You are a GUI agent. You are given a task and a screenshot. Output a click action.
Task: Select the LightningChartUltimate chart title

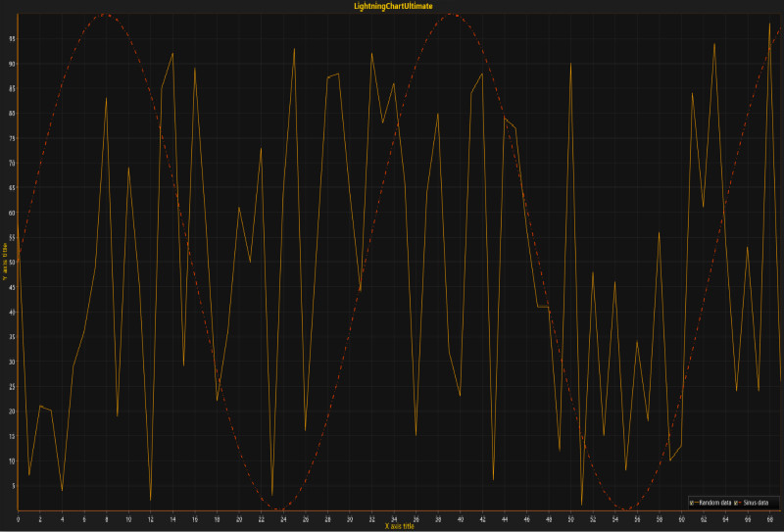392,6
